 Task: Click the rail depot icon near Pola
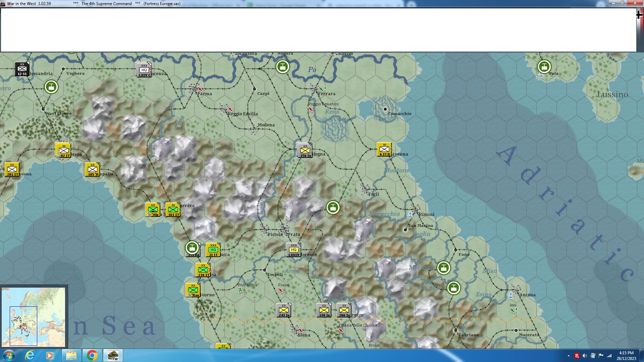544,67
